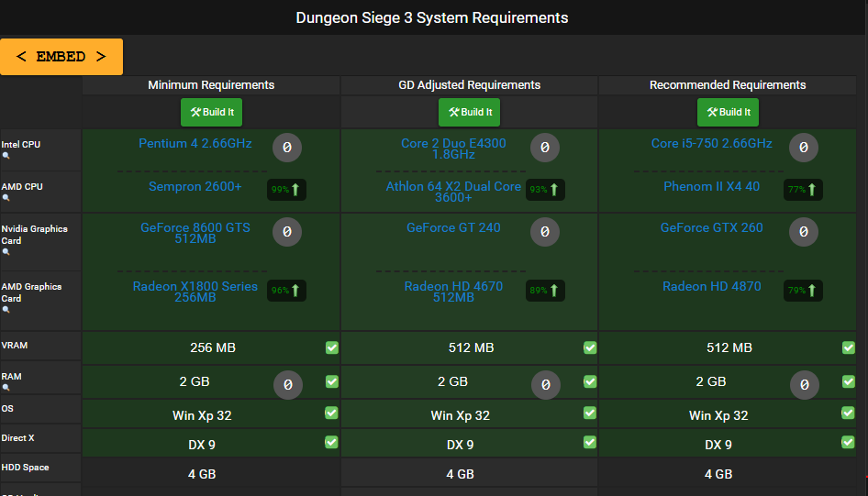Open the Sempron 2600+ link
Screen dimensions: 868x496
195,187
